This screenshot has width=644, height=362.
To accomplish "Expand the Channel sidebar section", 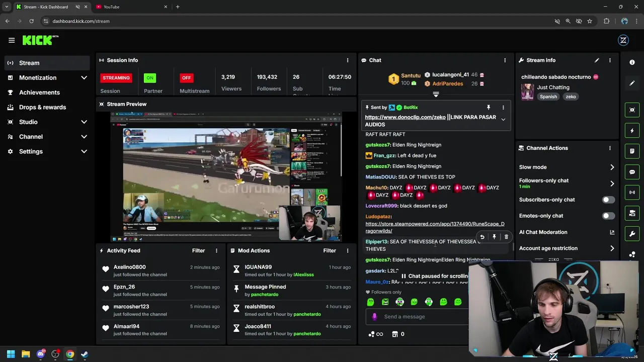I will [x=84, y=137].
